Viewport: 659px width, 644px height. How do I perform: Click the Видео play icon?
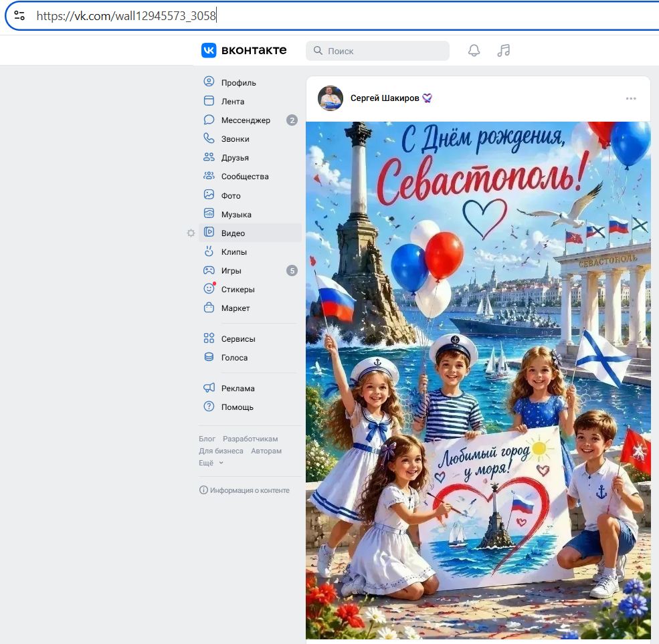[x=209, y=232]
